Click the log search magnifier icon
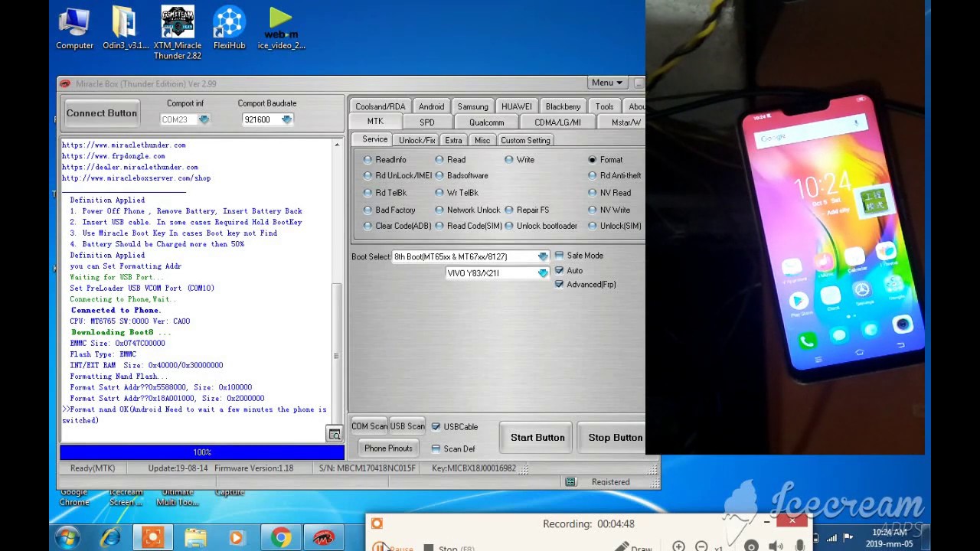The height and width of the screenshot is (551, 980). tap(335, 434)
